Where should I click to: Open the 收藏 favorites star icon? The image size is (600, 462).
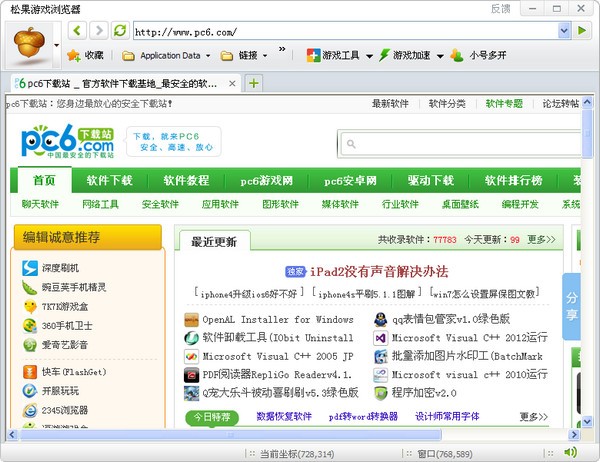[x=73, y=56]
